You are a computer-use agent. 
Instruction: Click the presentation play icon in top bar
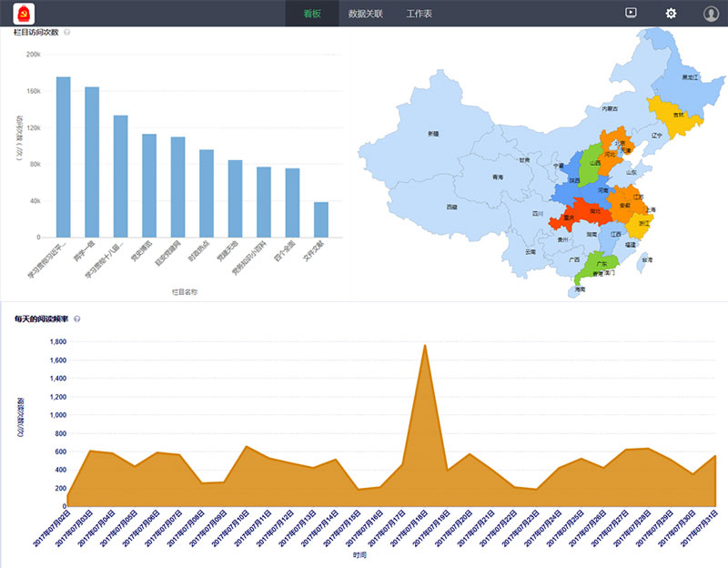tap(630, 12)
